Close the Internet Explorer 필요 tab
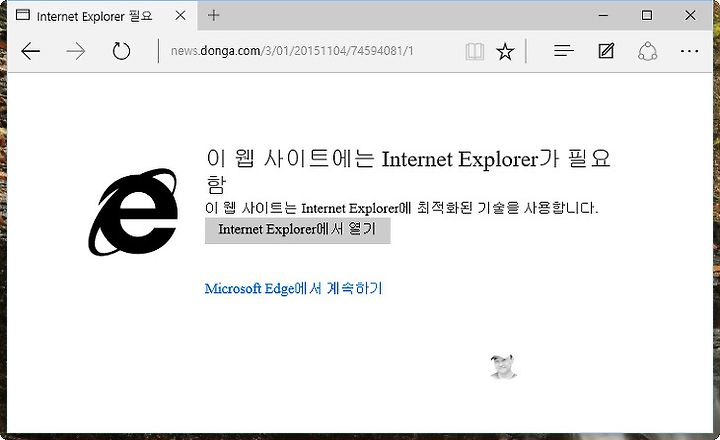 pos(180,16)
